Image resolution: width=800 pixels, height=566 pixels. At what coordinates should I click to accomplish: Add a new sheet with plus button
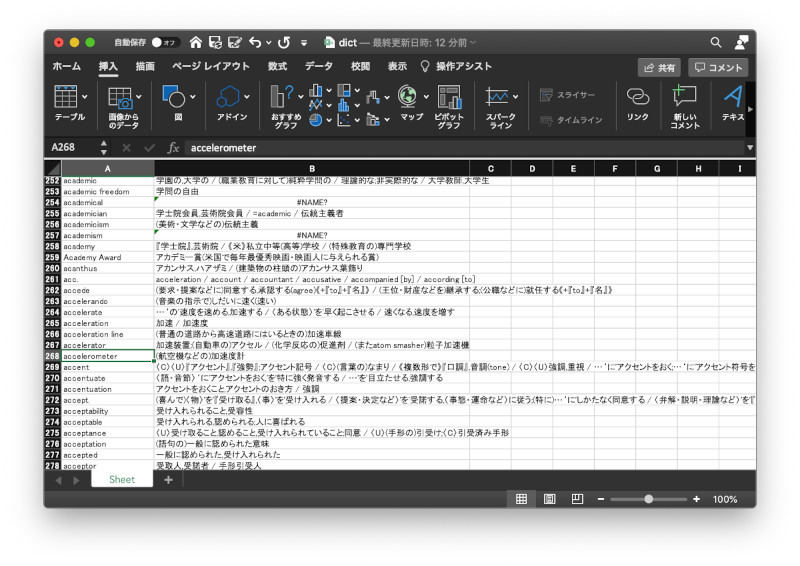pos(168,480)
